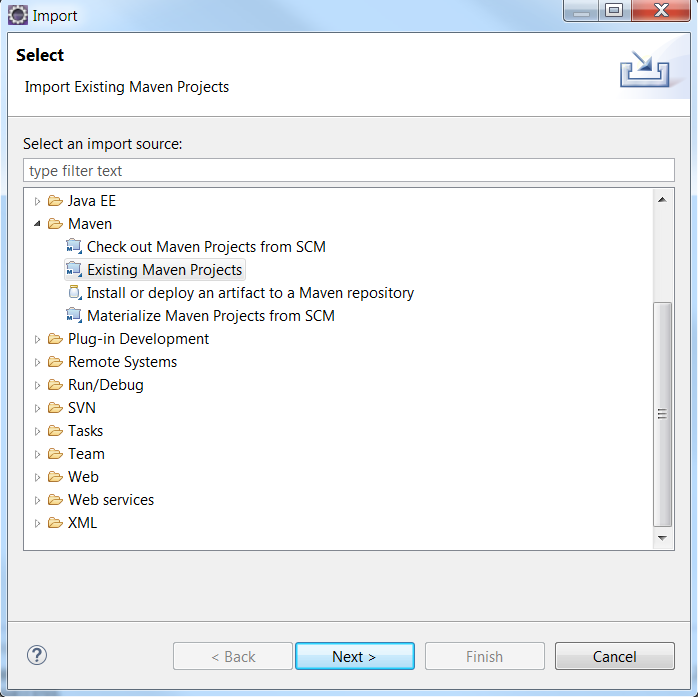The height and width of the screenshot is (697, 698).
Task: Select the Tasks category label
Action: 85,431
